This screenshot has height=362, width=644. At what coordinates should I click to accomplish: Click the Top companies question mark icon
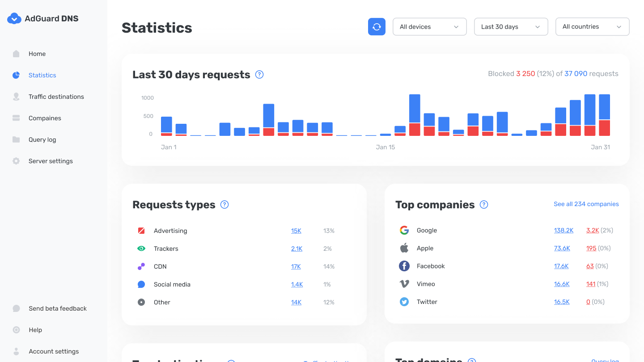[x=484, y=205]
